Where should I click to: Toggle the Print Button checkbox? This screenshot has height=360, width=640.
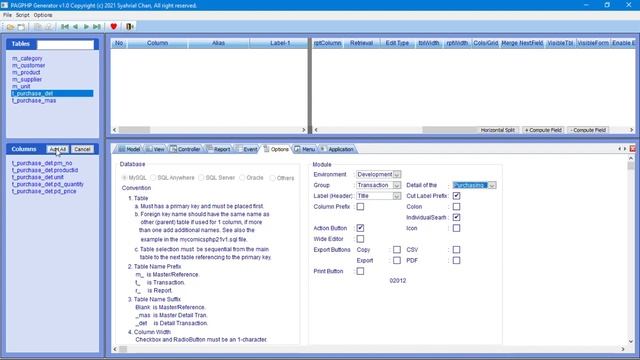point(360,271)
